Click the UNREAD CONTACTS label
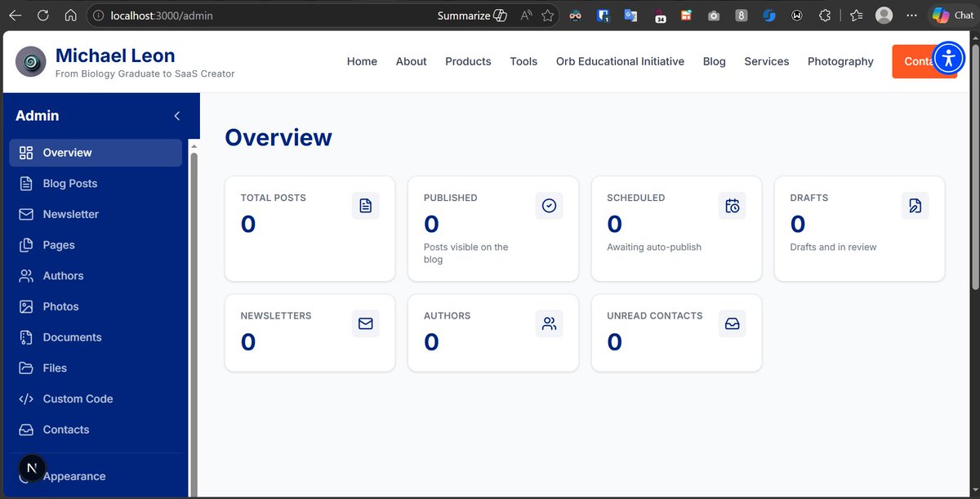 coord(654,315)
